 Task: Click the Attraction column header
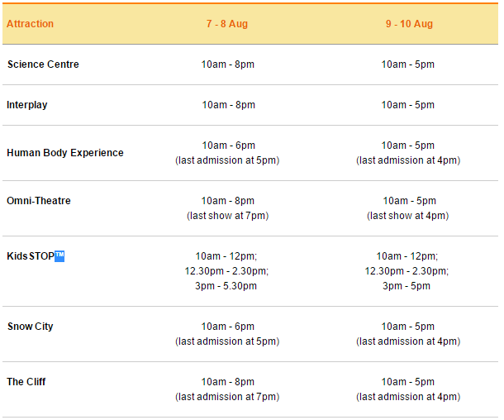click(x=30, y=24)
